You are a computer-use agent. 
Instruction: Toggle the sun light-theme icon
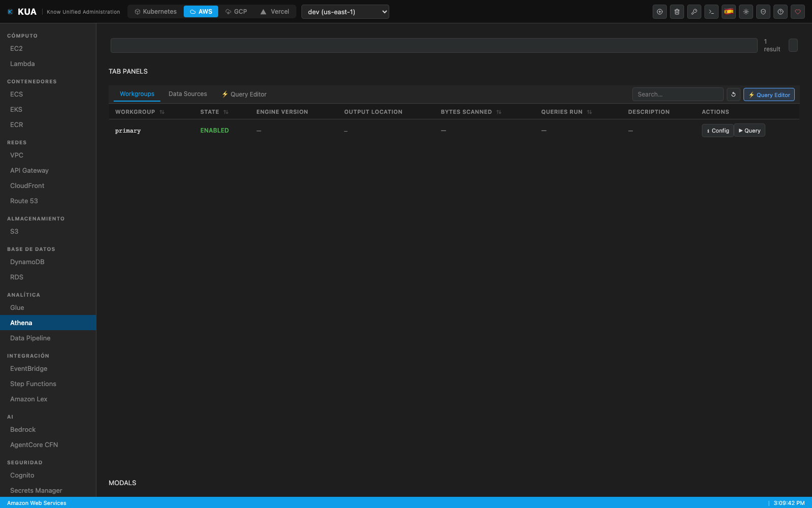pos(746,12)
